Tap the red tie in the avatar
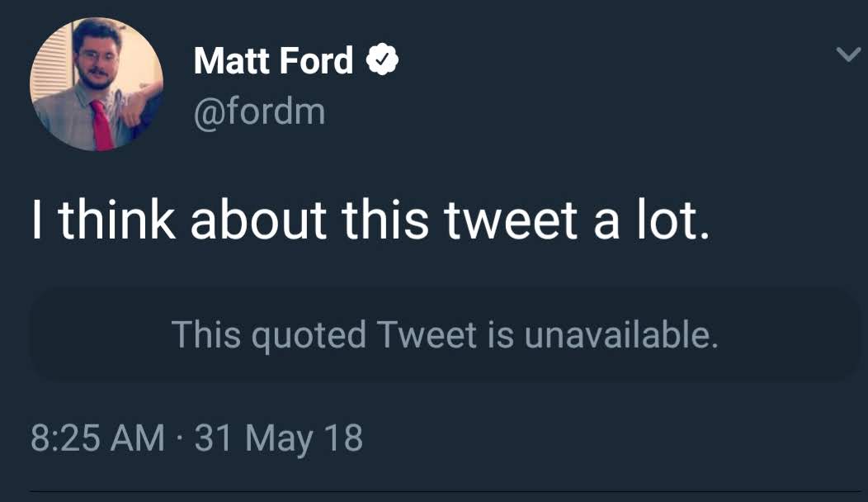Image resolution: width=868 pixels, height=502 pixels. point(101,125)
